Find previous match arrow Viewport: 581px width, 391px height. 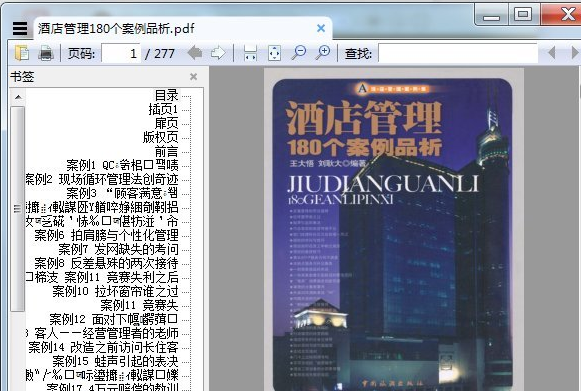[x=551, y=53]
